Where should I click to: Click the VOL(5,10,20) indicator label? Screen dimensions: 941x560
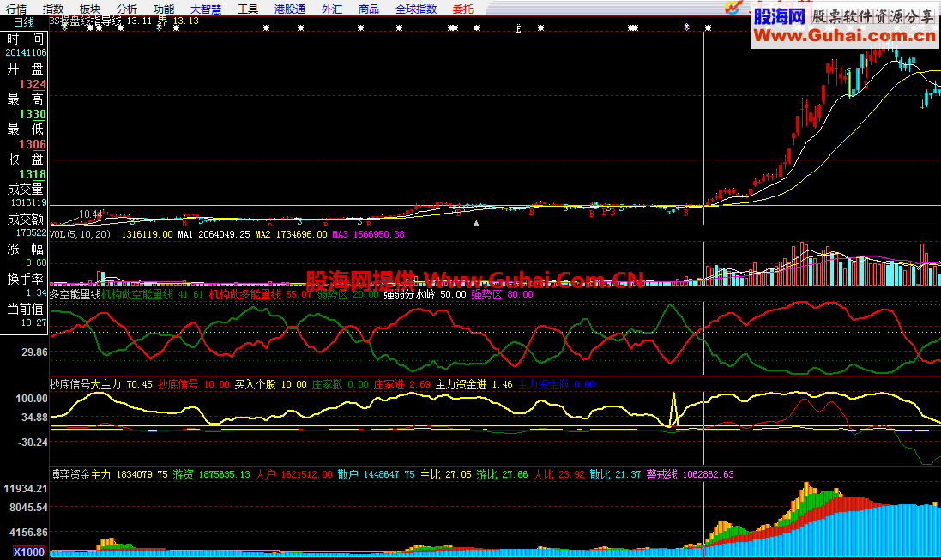(x=80, y=234)
